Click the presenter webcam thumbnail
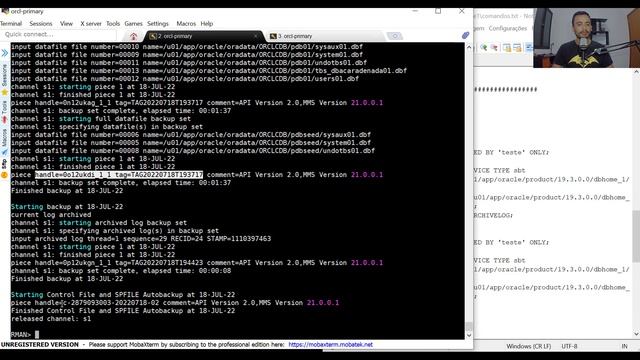Image resolution: width=640 pixels, height=360 pixels. 587,38
